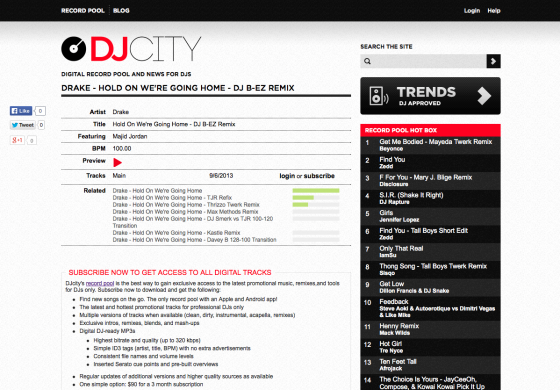Screen dimensions: 560x390
Task: Open the Help link in top bar
Action: point(494,11)
